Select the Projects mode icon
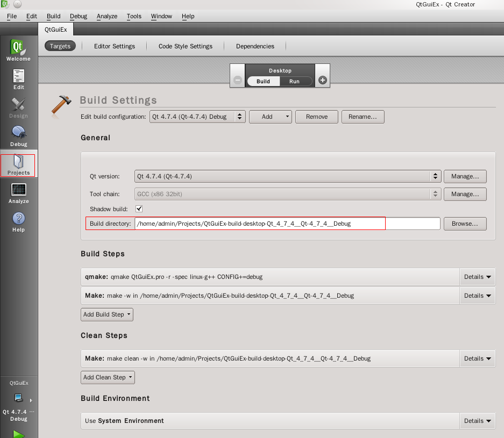This screenshot has height=438, width=504. tap(19, 164)
